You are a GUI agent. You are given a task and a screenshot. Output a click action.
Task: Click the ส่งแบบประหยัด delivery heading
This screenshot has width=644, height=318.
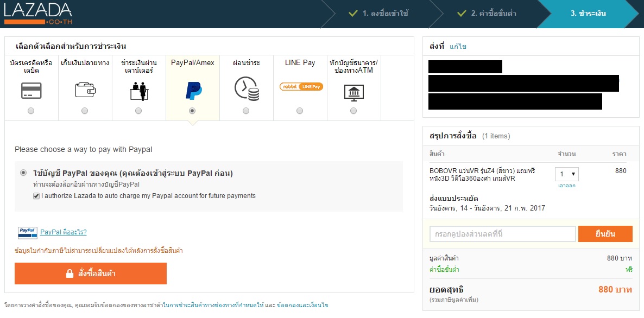tap(454, 199)
